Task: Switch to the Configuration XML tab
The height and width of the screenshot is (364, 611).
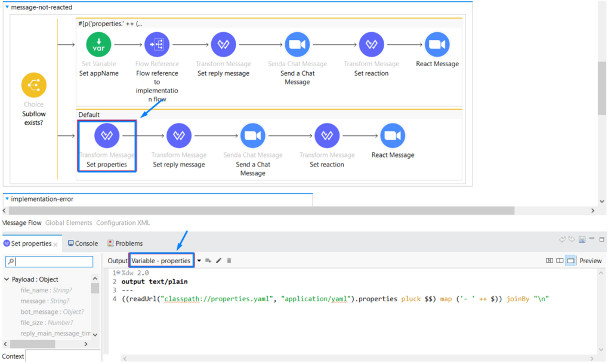Action: 122,223
